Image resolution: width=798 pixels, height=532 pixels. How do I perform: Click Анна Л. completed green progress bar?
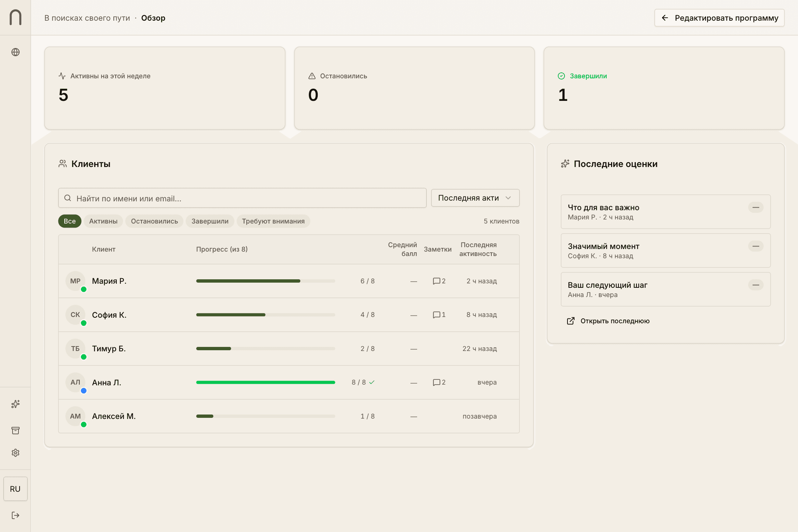(266, 382)
